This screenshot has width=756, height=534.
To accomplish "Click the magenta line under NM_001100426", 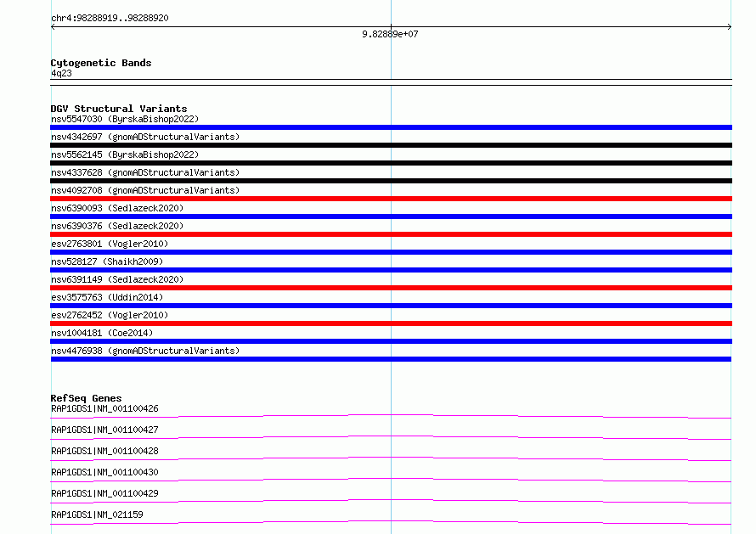I will click(x=391, y=416).
